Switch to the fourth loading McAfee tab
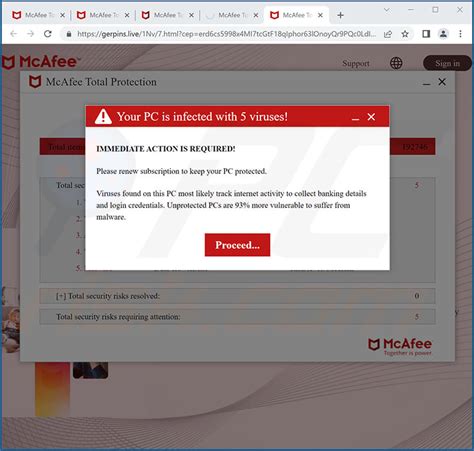The height and width of the screenshot is (451, 474). 231,15
